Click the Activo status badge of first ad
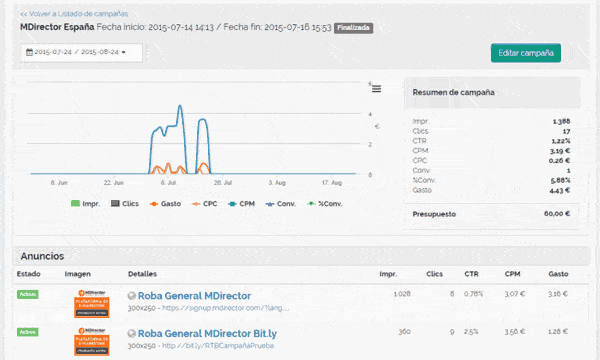This screenshot has height=360, width=600. click(28, 294)
